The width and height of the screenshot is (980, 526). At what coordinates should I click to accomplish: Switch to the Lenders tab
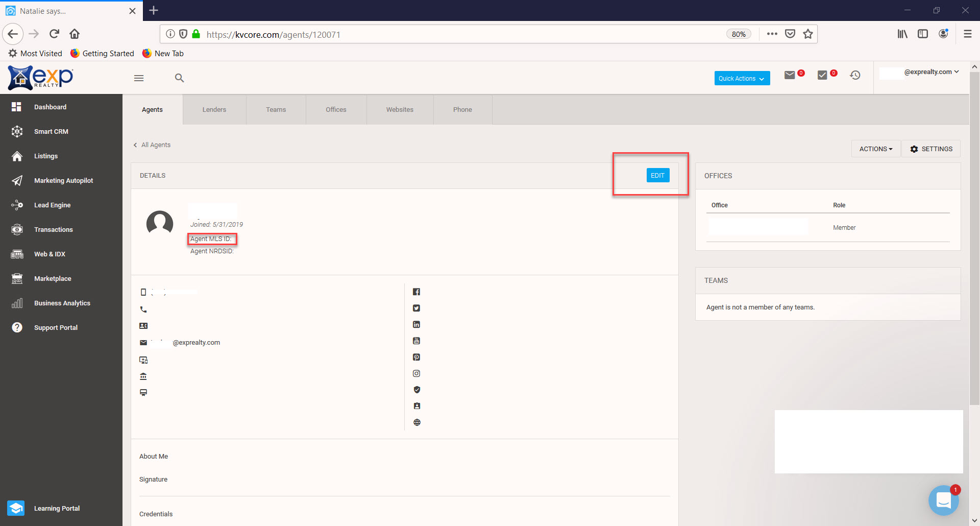tap(214, 109)
